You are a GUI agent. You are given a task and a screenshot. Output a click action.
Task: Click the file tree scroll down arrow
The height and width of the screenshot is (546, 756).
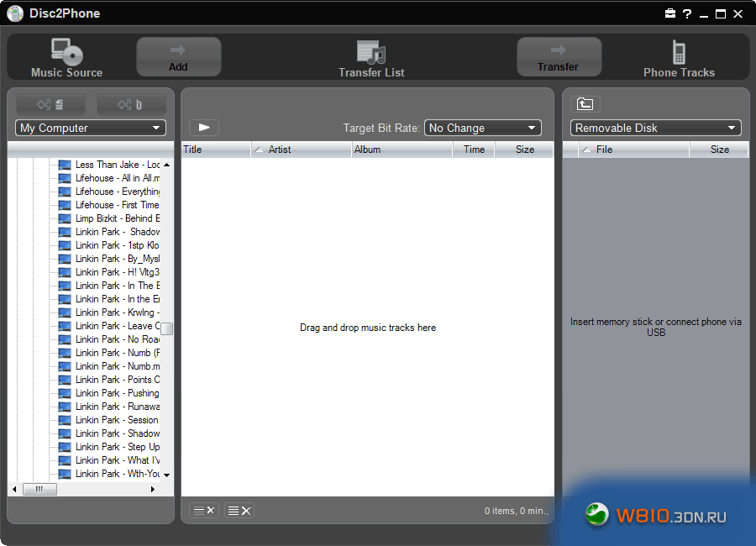point(167,475)
